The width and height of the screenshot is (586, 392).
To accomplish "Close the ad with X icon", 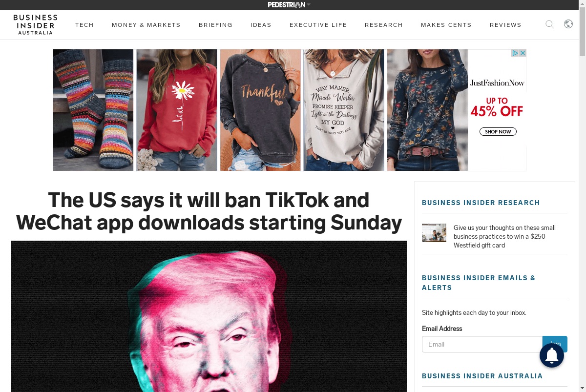I will tap(523, 53).
